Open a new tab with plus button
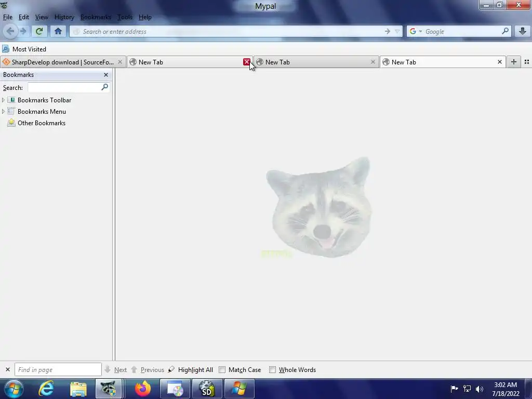The image size is (532, 399). click(x=514, y=62)
